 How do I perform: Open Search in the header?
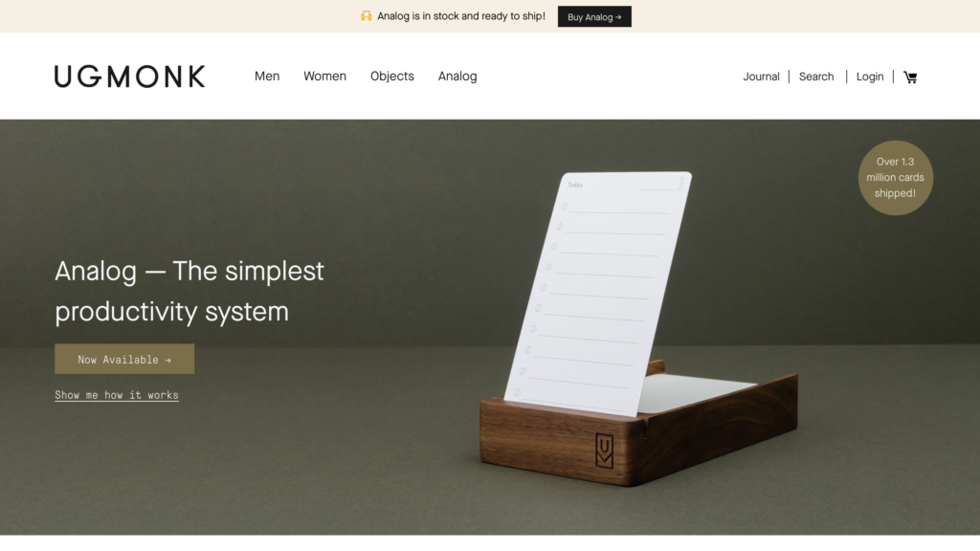pos(816,77)
